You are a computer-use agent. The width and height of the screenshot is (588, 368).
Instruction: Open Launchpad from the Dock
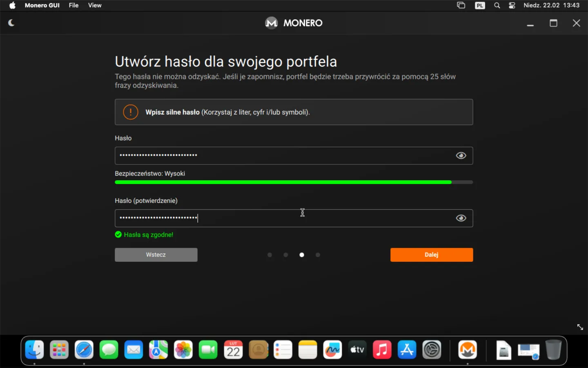coord(59,350)
